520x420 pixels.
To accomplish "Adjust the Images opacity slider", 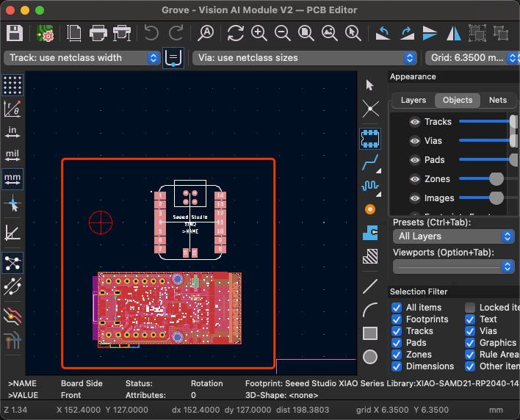I will pos(496,198).
